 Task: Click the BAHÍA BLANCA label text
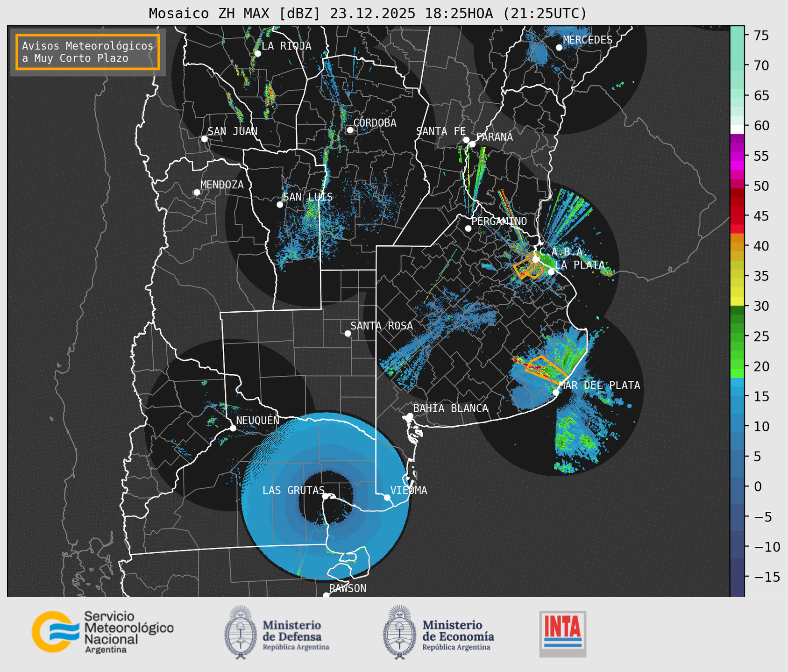coord(451,408)
